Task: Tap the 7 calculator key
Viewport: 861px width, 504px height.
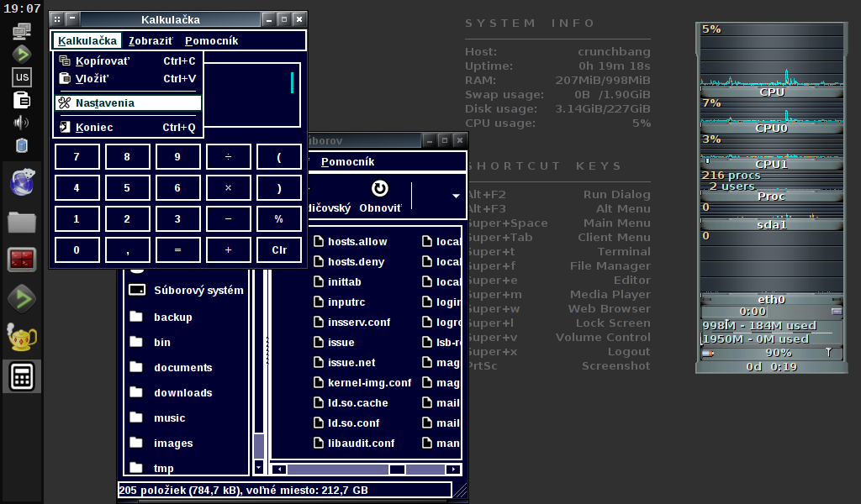Action: point(77,157)
